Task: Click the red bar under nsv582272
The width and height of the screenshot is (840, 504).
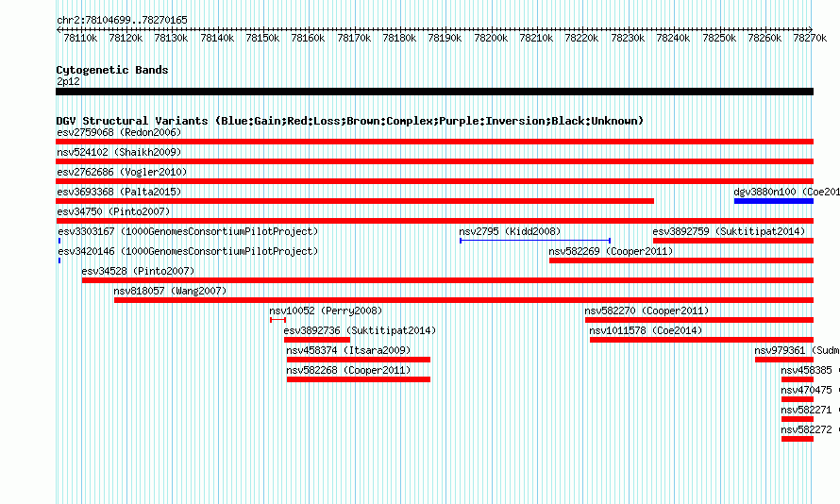Action: [798, 439]
